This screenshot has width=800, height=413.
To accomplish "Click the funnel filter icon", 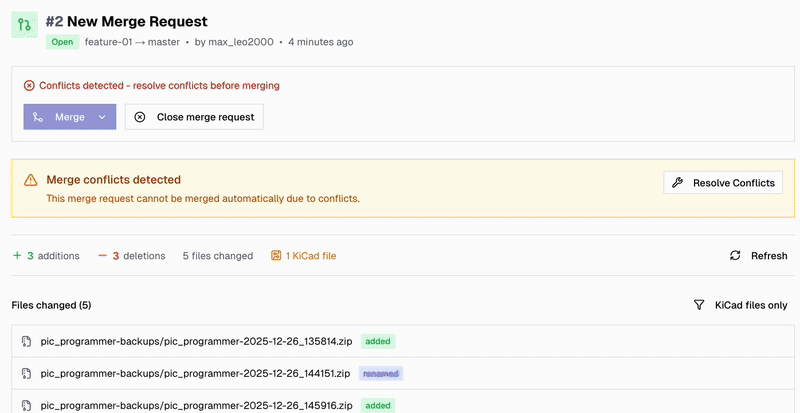I will coord(699,305).
